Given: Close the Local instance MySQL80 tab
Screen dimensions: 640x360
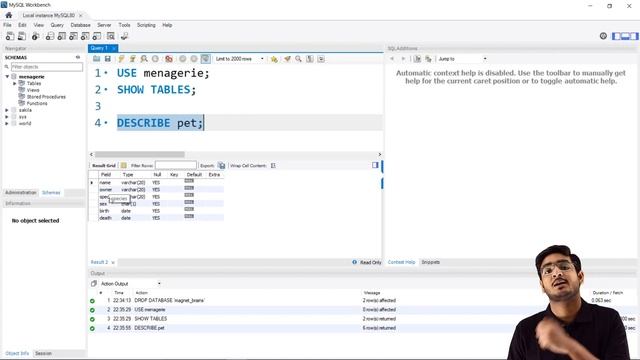Looking at the screenshot, I should coord(81,16).
